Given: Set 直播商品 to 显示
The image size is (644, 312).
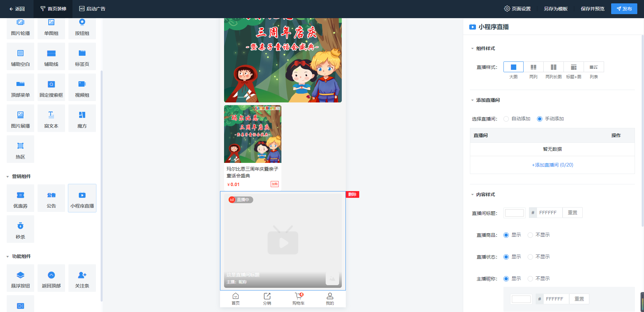Looking at the screenshot, I should [512, 235].
